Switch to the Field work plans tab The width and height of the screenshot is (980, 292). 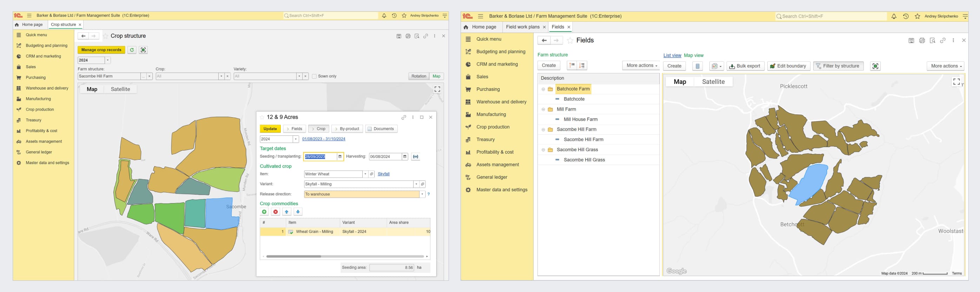(x=522, y=27)
